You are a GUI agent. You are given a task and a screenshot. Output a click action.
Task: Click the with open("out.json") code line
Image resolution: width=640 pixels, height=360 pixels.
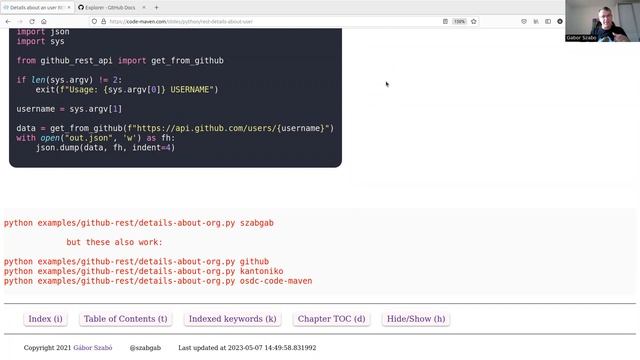coord(96,138)
